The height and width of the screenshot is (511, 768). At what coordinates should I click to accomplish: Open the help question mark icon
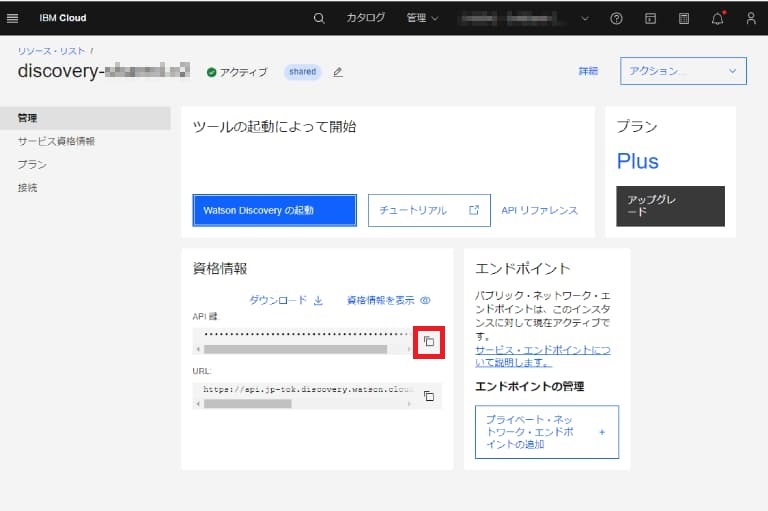[x=616, y=19]
